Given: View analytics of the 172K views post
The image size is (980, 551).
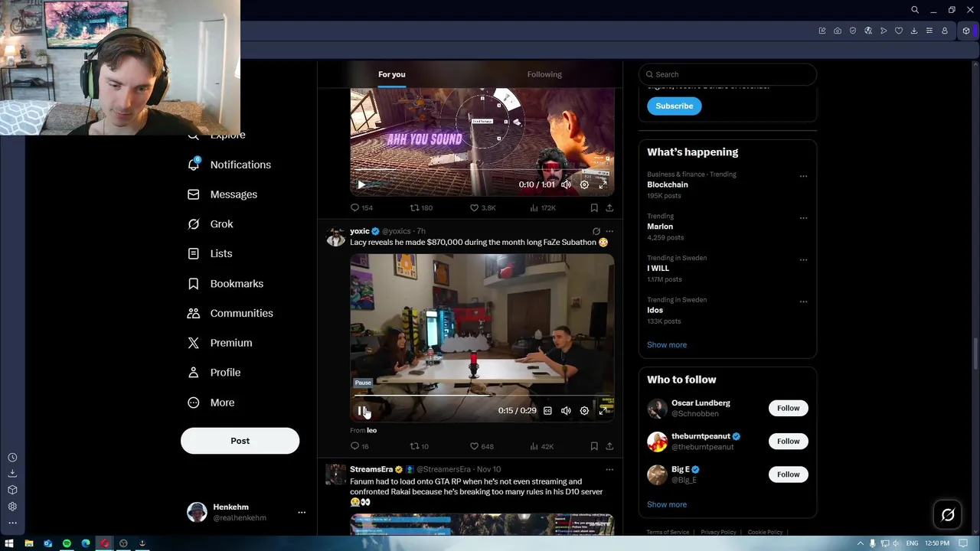Looking at the screenshot, I should point(543,208).
